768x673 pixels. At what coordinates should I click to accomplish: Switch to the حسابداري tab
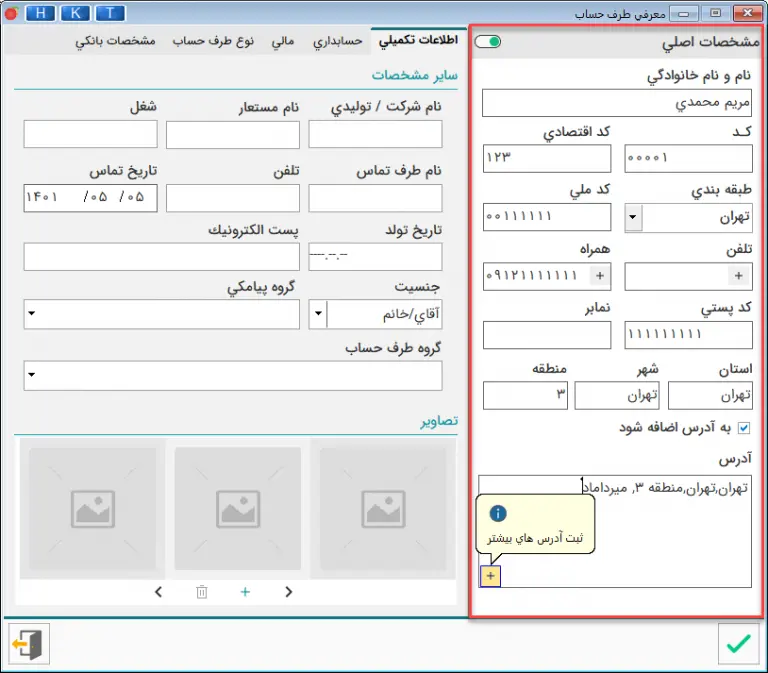click(x=337, y=42)
